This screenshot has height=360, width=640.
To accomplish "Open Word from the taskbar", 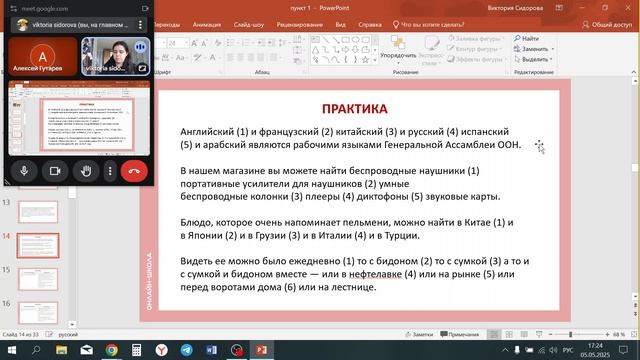I will pyautogui.click(x=211, y=350).
